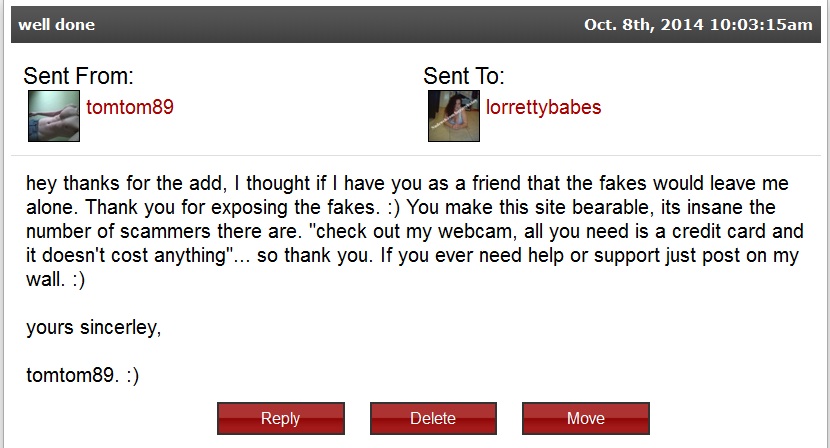Hit the Move button
The height and width of the screenshot is (448, 830).
[x=585, y=418]
